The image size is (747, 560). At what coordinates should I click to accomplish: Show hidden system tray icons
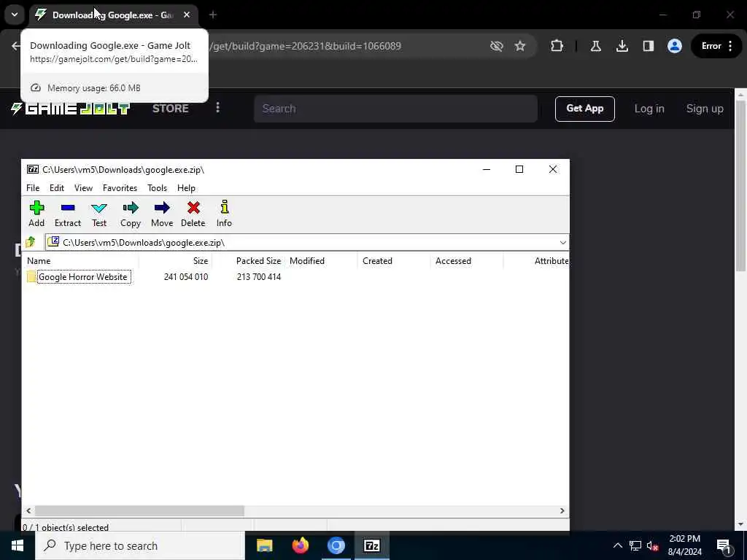pyautogui.click(x=617, y=545)
